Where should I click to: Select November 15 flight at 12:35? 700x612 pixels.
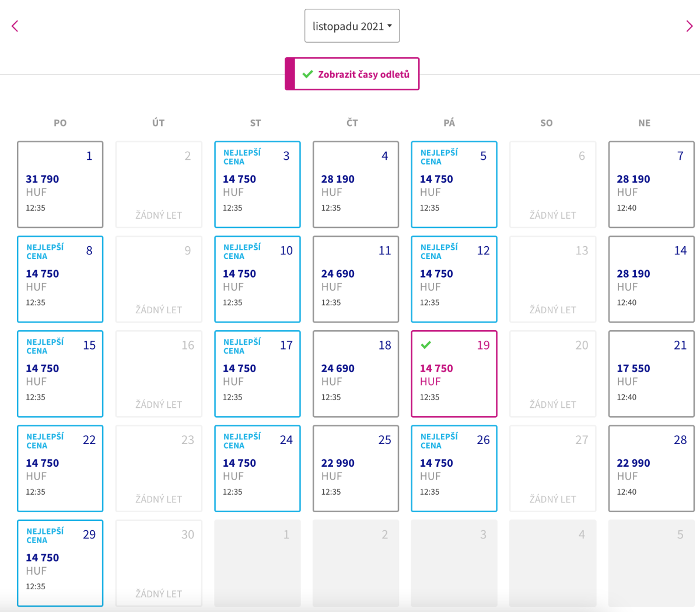point(60,374)
